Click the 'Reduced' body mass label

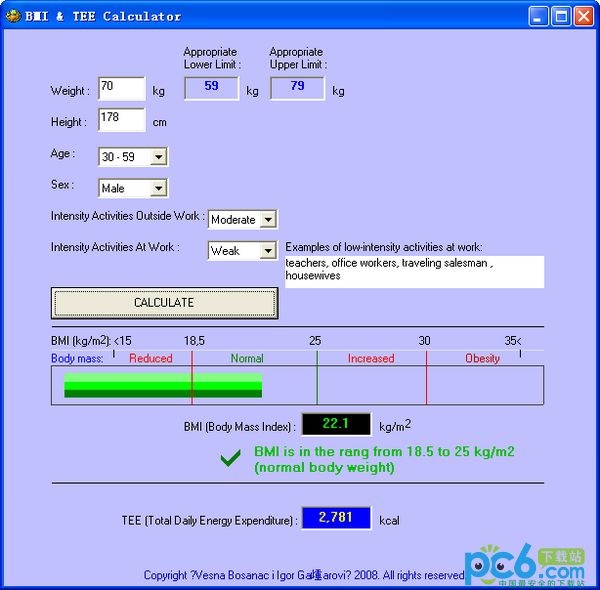tap(151, 358)
